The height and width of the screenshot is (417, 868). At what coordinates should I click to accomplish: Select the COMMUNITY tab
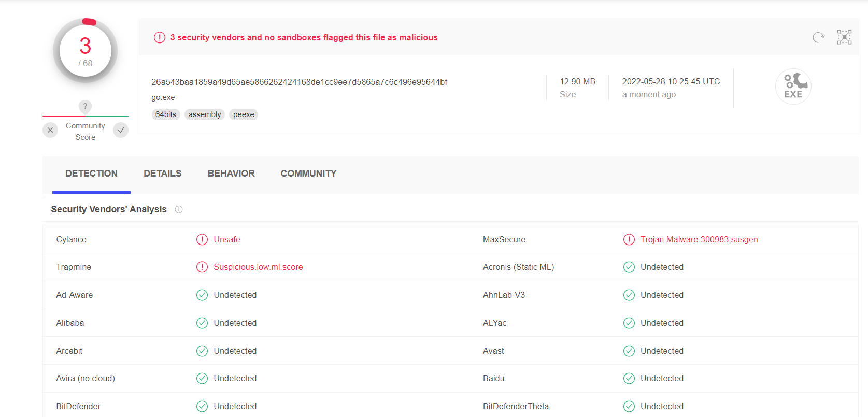click(x=308, y=174)
